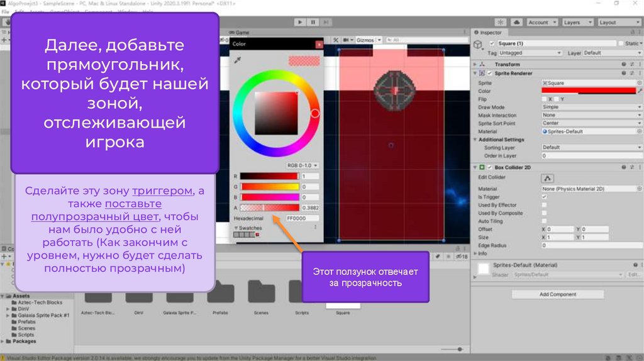Adjust the G green channel slider

pyautogui.click(x=269, y=187)
